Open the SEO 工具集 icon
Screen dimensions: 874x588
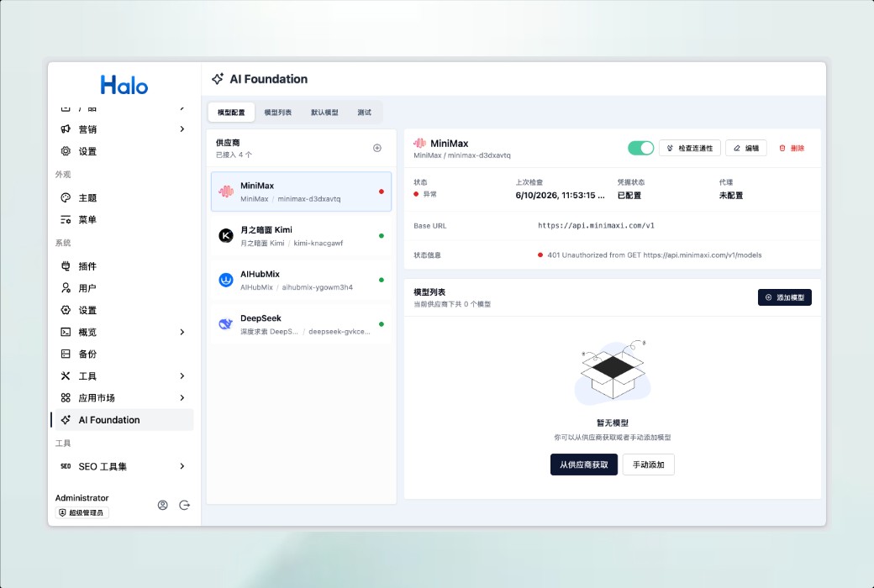point(66,466)
